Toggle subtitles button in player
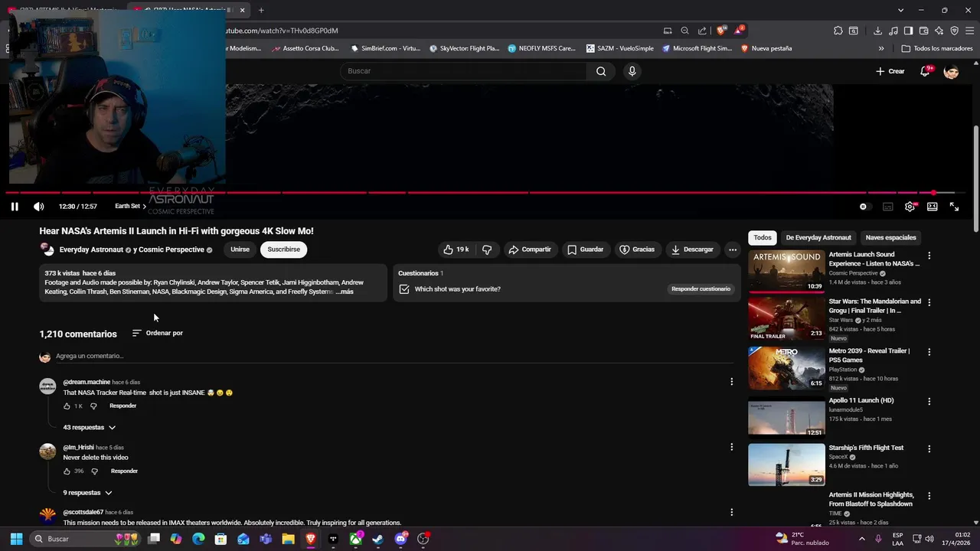 pos(888,207)
